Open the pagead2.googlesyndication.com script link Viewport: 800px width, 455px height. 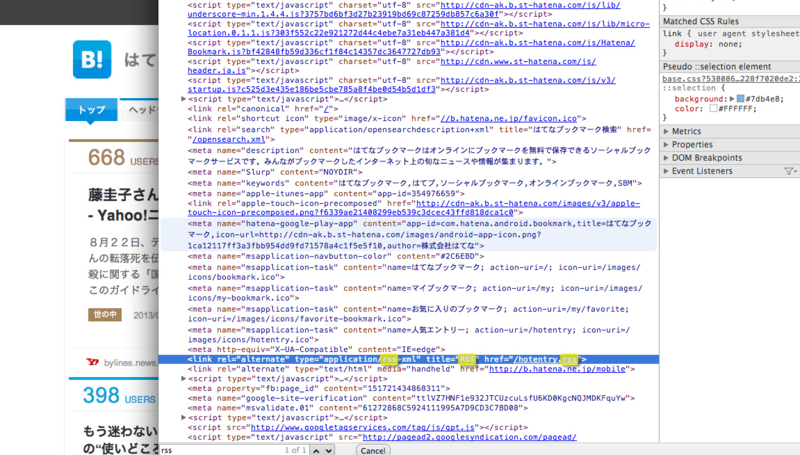point(469,437)
